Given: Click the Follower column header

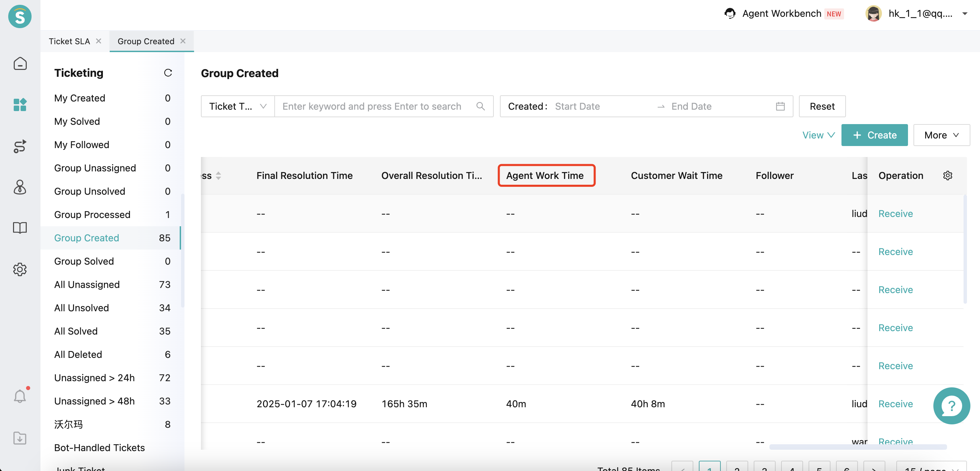Looking at the screenshot, I should click(775, 176).
